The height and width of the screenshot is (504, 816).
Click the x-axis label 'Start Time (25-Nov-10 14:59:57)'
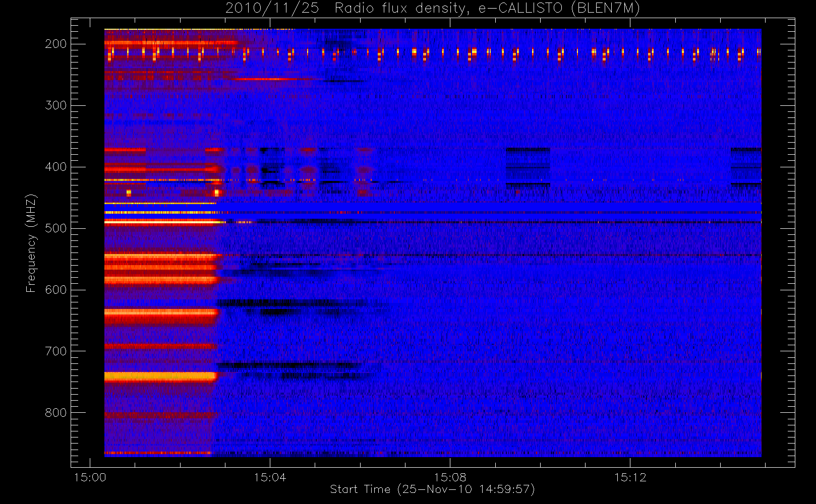coord(432,489)
